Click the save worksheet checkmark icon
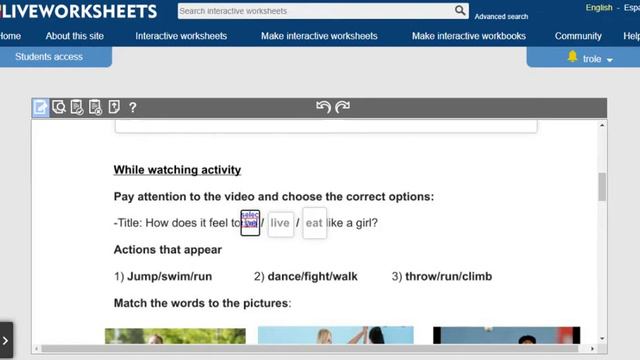This screenshot has width=640, height=360. click(77, 107)
